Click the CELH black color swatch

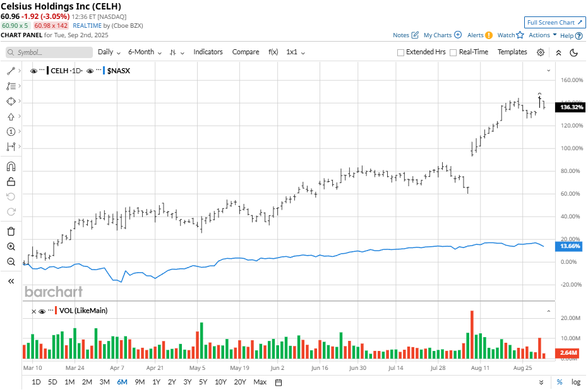point(47,71)
